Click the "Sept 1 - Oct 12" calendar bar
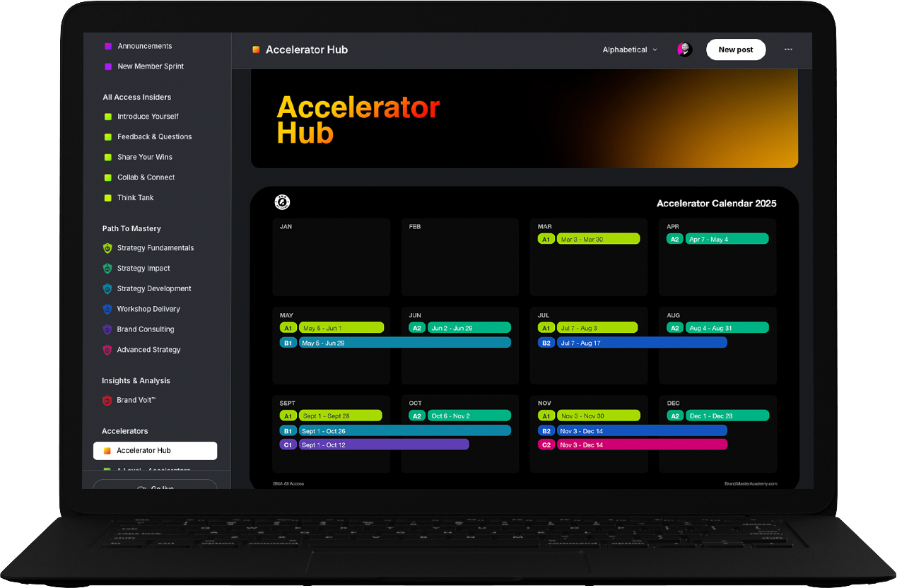 point(384,445)
